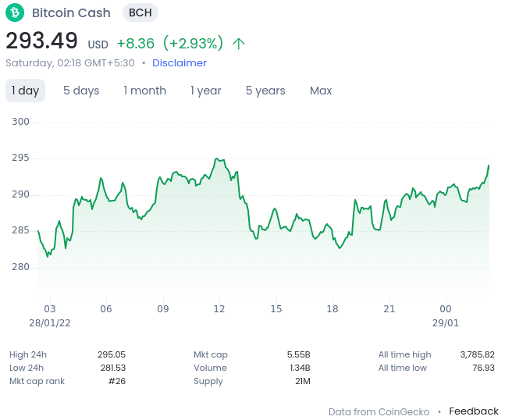Click the 00 hour x-axis label

pyautogui.click(x=446, y=309)
